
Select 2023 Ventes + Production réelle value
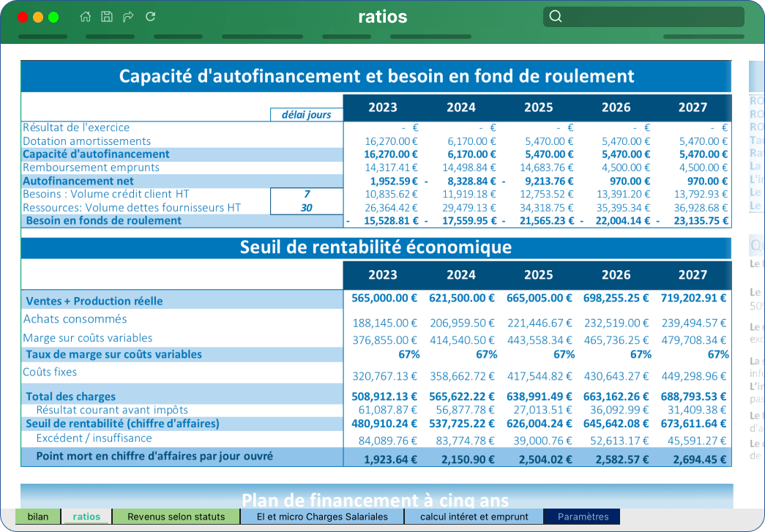pyautogui.click(x=384, y=298)
